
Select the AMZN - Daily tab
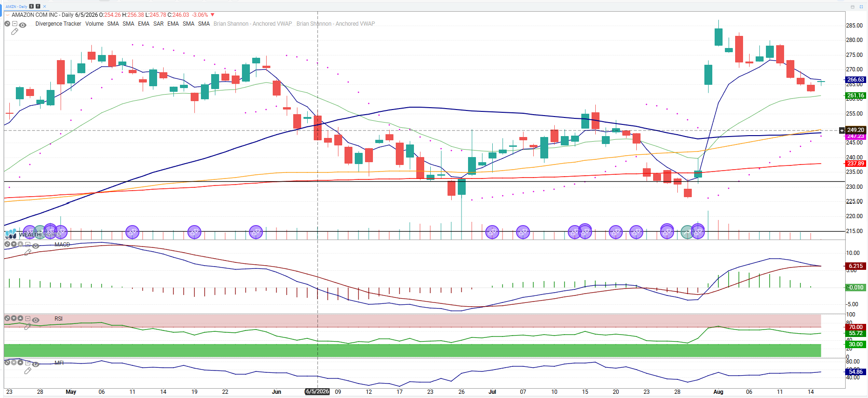click(16, 7)
